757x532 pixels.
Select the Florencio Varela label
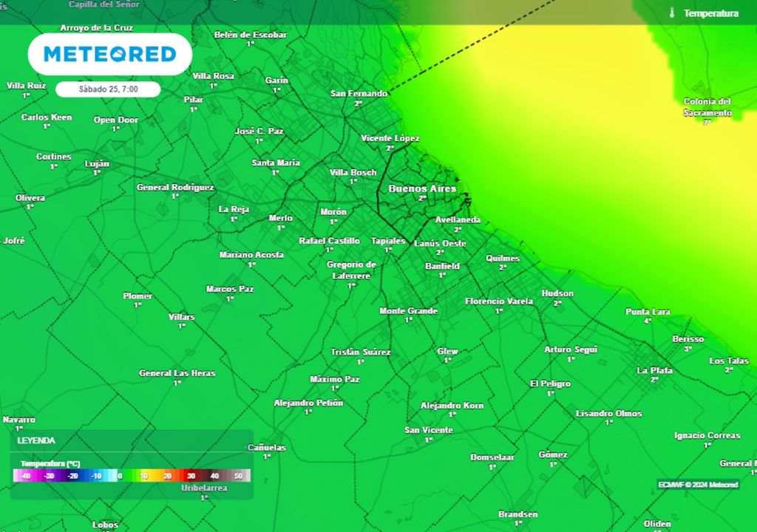pos(499,301)
